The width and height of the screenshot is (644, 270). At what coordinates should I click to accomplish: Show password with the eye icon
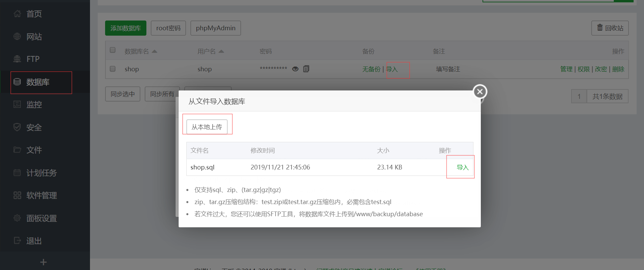tap(295, 69)
